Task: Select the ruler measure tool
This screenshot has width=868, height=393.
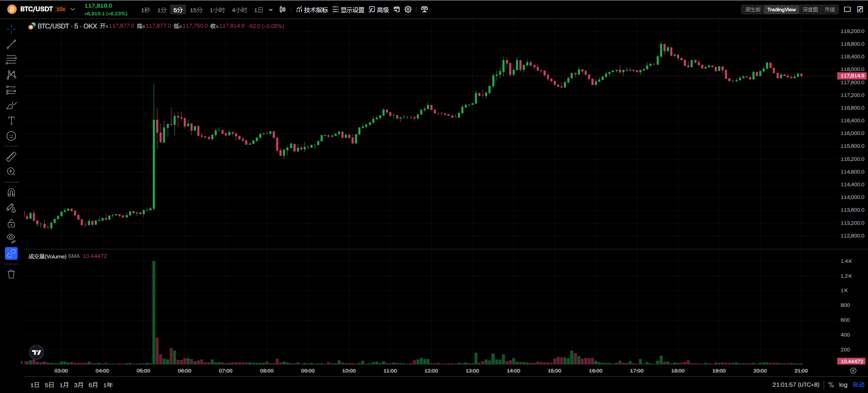Action: (x=11, y=157)
